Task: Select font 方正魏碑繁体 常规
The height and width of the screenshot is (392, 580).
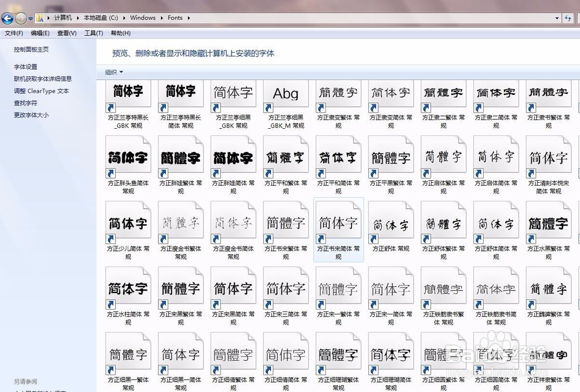Action: point(548,296)
